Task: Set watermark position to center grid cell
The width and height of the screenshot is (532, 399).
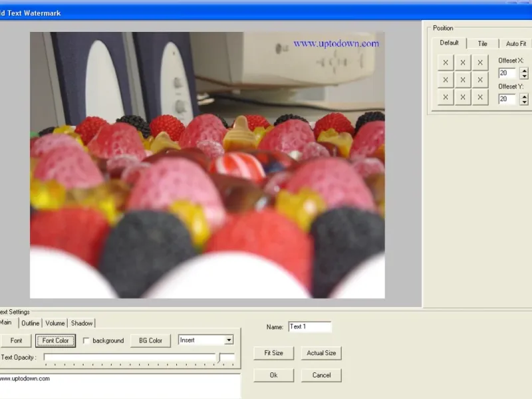Action: pyautogui.click(x=463, y=80)
